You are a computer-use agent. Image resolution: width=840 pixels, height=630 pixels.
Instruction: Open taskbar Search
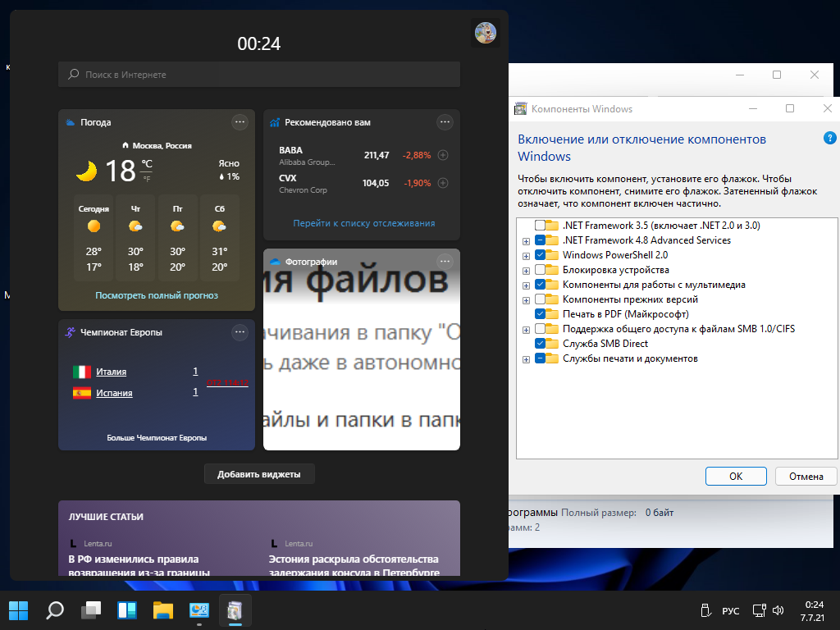coord(55,610)
